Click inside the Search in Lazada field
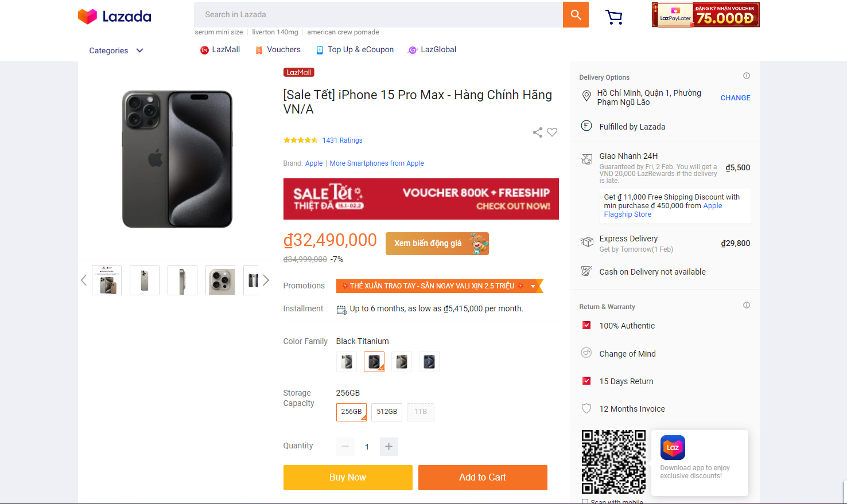 pos(378,15)
